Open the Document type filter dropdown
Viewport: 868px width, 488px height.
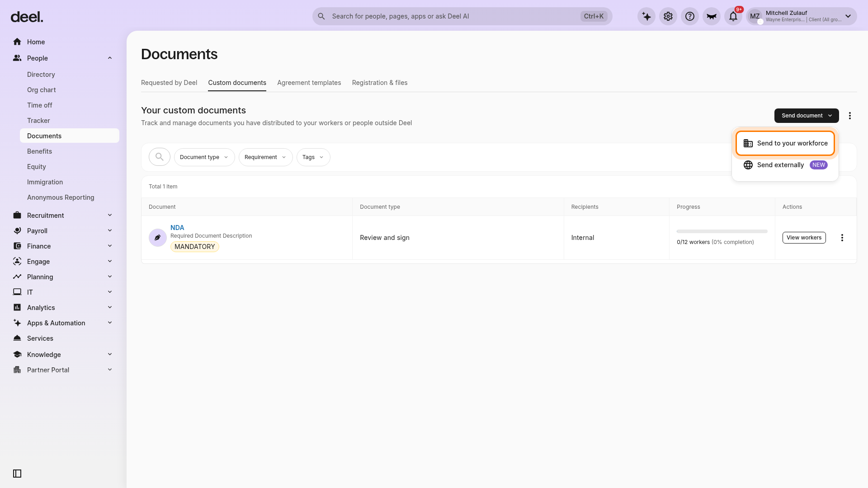[x=204, y=157]
